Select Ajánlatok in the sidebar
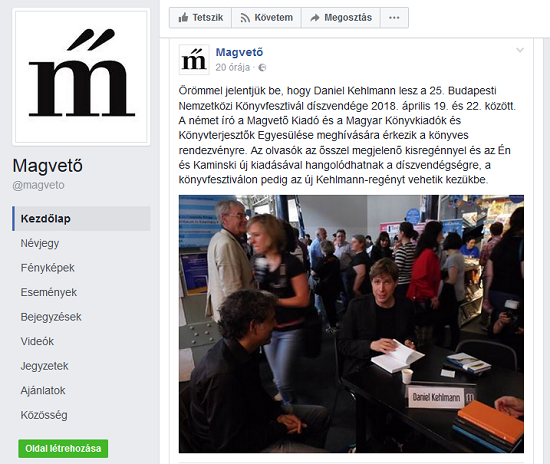 tap(43, 390)
